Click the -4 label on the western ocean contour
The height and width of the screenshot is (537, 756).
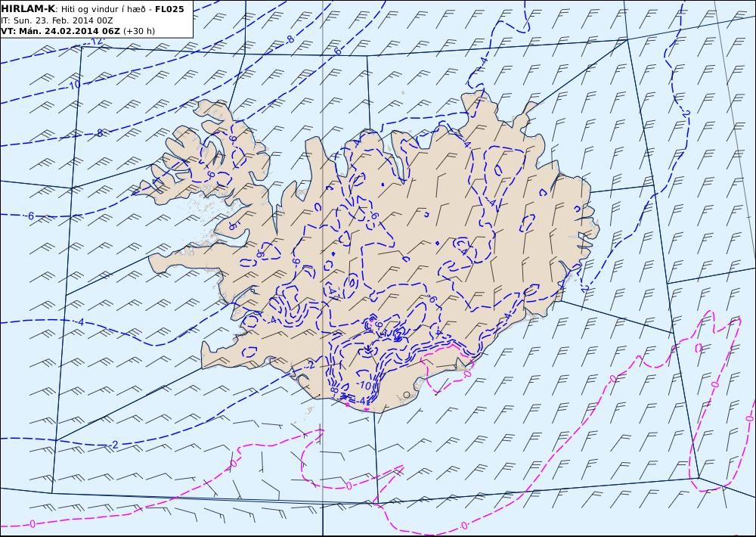click(x=81, y=322)
